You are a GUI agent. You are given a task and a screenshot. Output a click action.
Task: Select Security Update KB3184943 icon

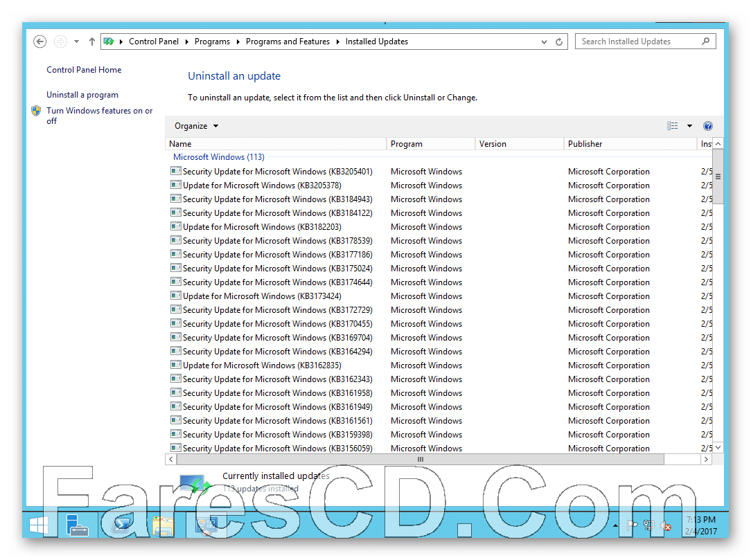click(176, 199)
